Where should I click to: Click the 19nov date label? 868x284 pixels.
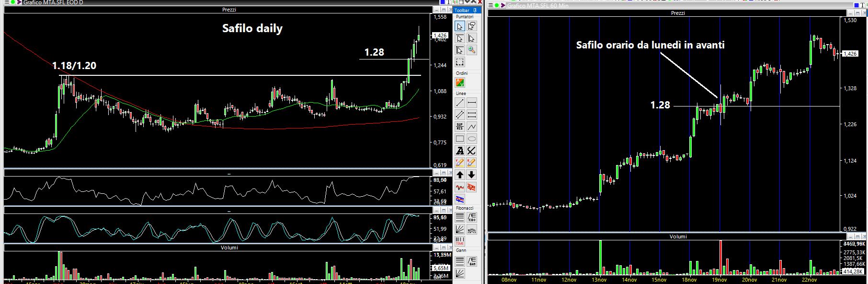[x=720, y=280]
